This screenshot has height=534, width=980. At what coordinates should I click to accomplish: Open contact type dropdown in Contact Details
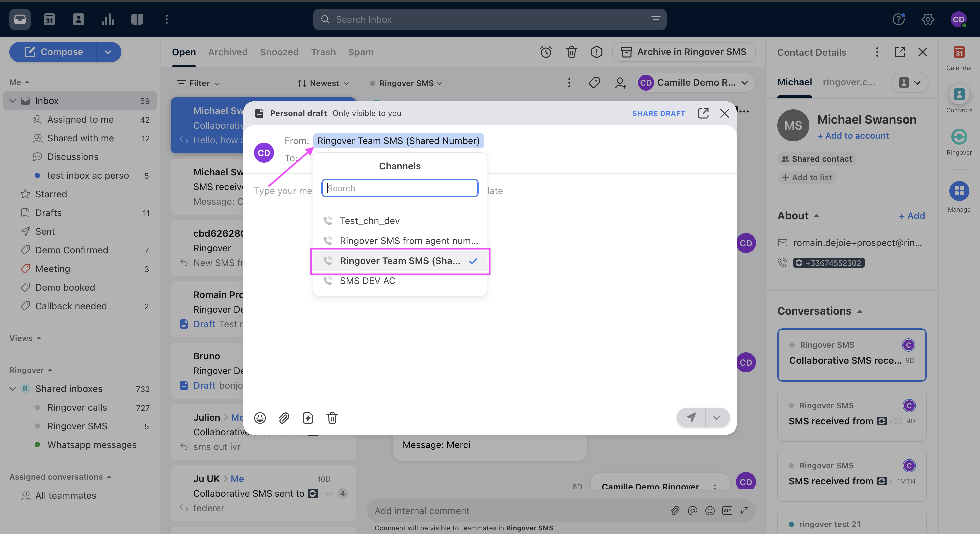tap(910, 82)
